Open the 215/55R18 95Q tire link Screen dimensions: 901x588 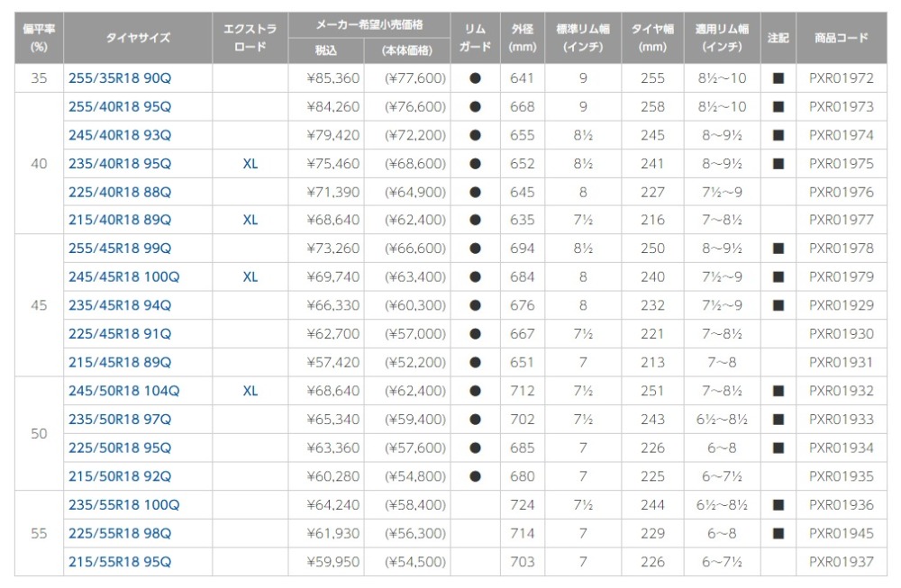120,562
